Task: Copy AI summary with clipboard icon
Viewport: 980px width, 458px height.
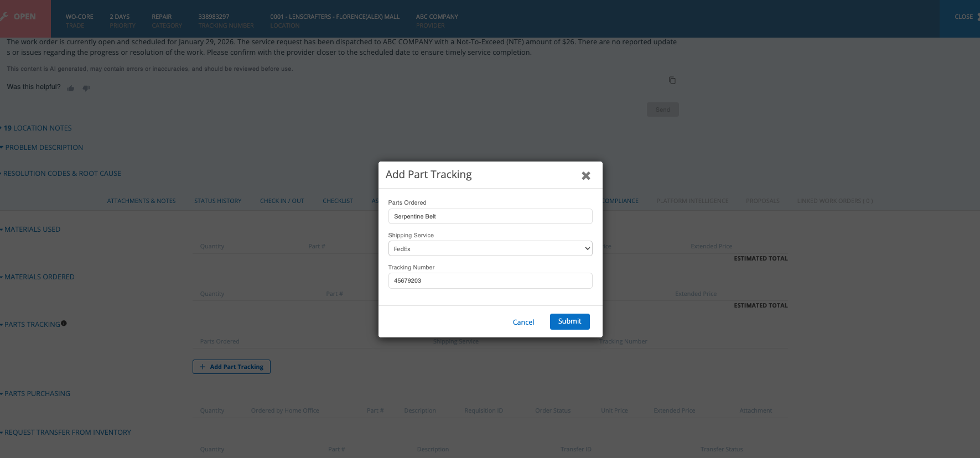Action: (x=672, y=80)
